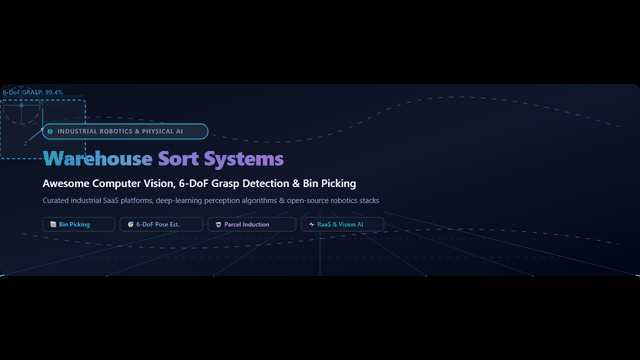
Task: Click the lightning icon beside RaaS & Vision AI
Action: tap(312, 224)
